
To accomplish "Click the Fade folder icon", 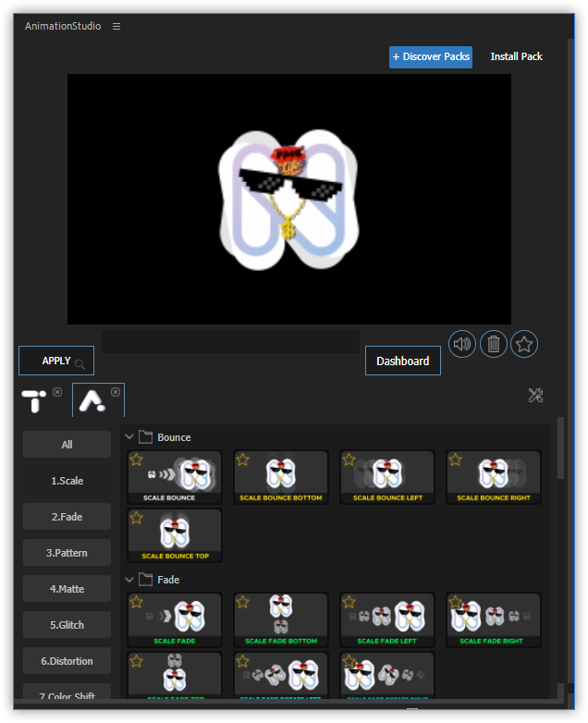I will (146, 579).
